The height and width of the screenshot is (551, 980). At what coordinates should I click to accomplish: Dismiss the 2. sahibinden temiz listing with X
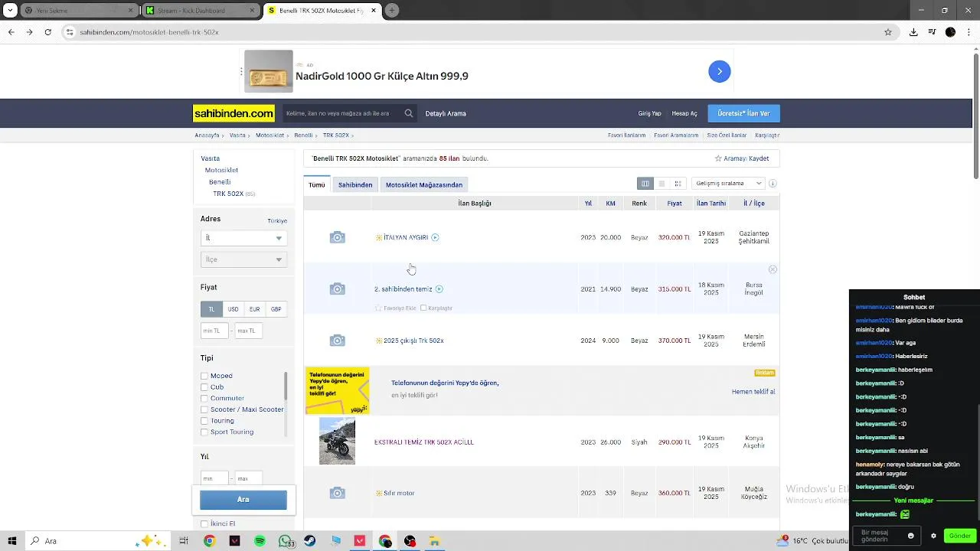(x=773, y=269)
